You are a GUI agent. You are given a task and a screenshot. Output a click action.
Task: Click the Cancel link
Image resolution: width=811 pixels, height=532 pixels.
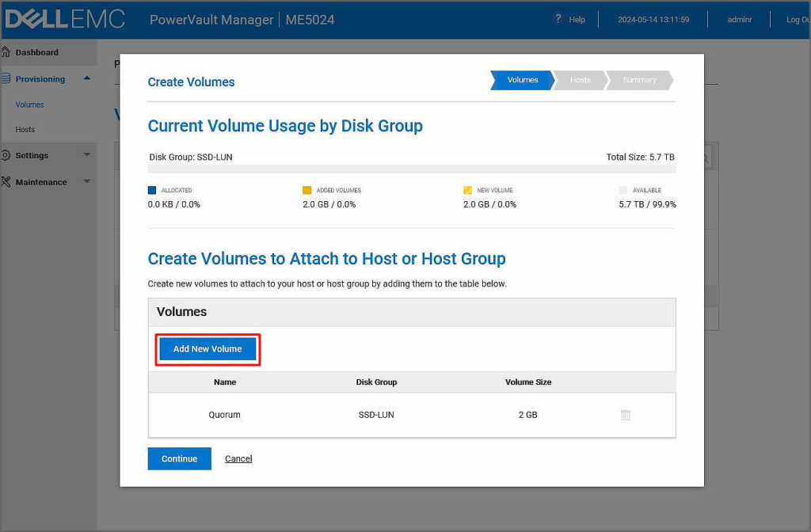[238, 459]
